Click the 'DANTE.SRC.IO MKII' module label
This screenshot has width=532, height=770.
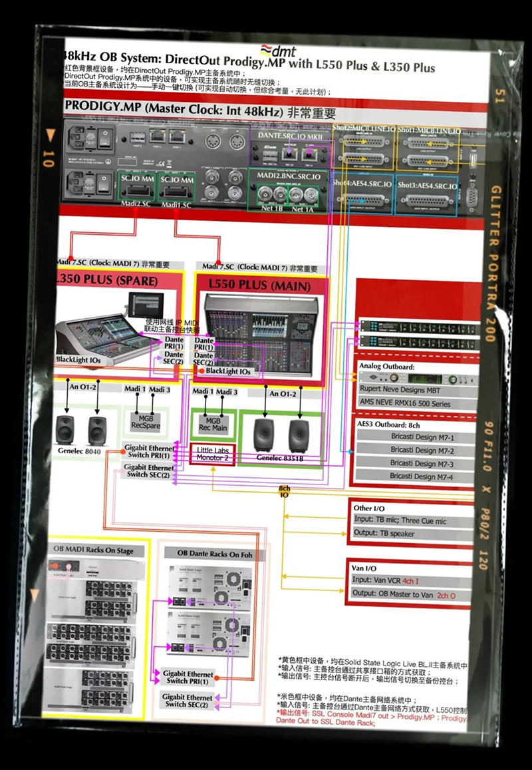tap(291, 136)
